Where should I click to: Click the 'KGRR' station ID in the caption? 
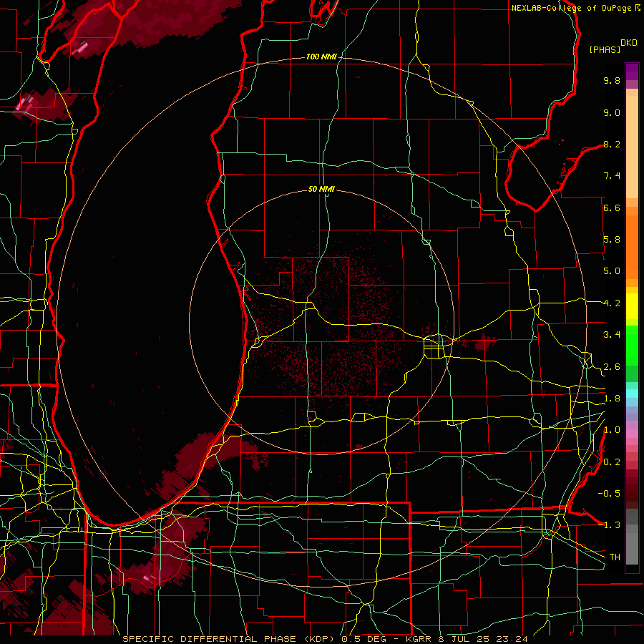419,639
